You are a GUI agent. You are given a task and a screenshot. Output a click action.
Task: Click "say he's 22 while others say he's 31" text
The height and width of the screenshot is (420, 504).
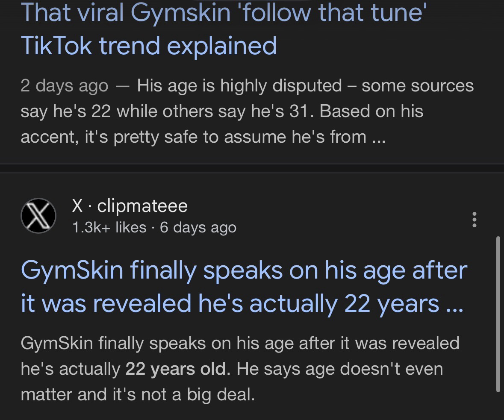click(165, 111)
